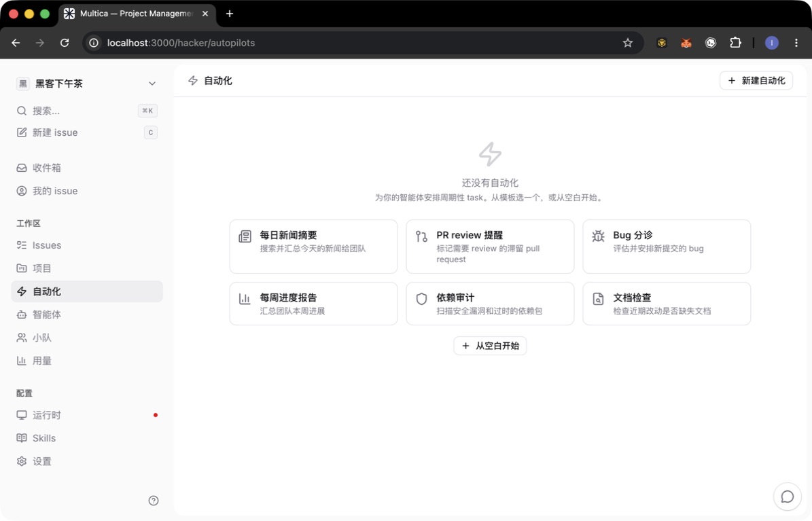
Task: Click the search magnifier icon
Action: coord(22,111)
